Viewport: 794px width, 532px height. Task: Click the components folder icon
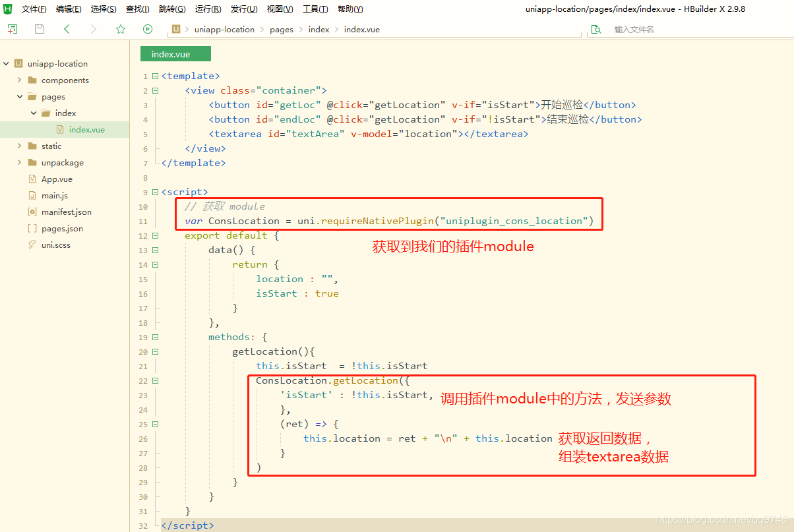tap(32, 80)
